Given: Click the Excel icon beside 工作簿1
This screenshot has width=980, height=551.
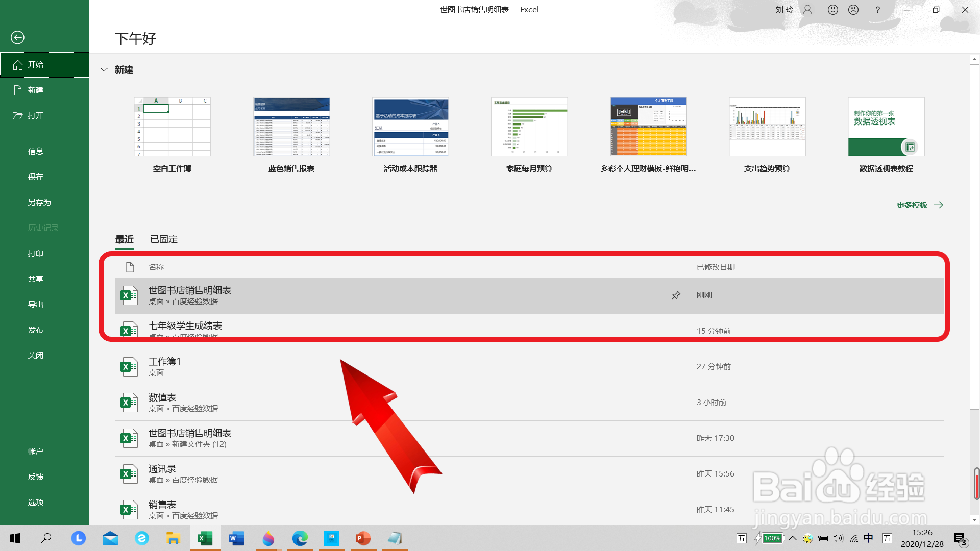Looking at the screenshot, I should (x=129, y=367).
